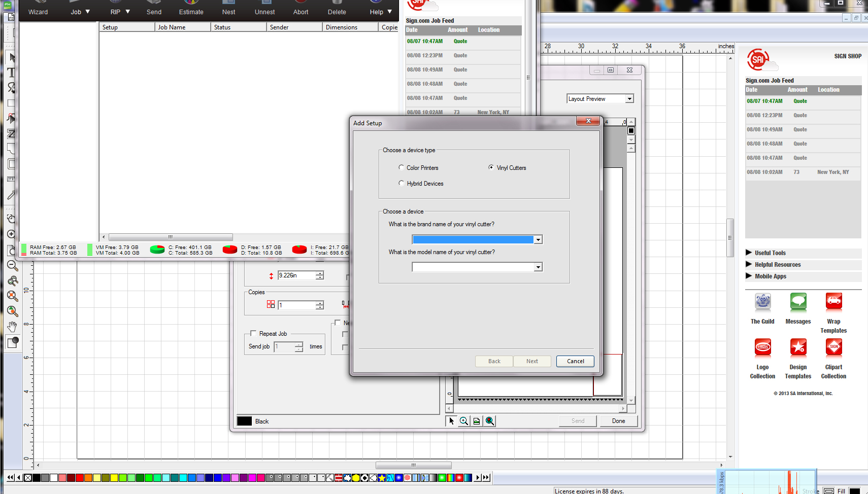Image resolution: width=868 pixels, height=494 pixels.
Task: Increase copies count with up stepper
Action: 319,303
